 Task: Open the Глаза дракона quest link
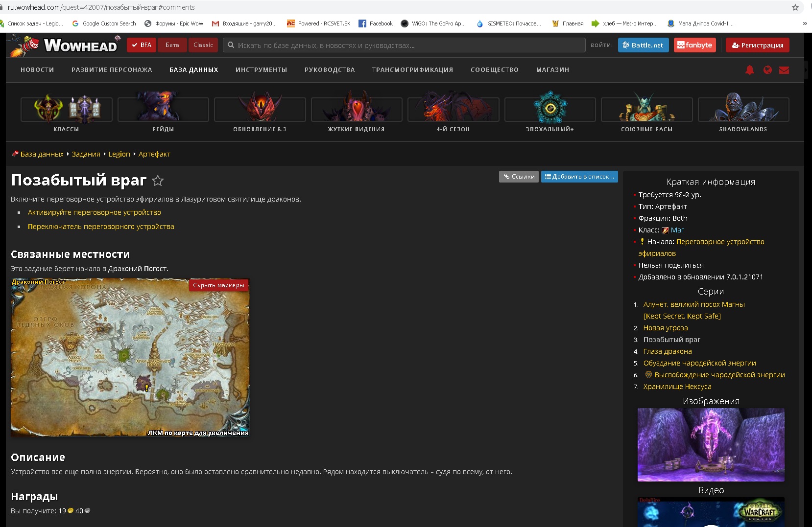pos(668,351)
